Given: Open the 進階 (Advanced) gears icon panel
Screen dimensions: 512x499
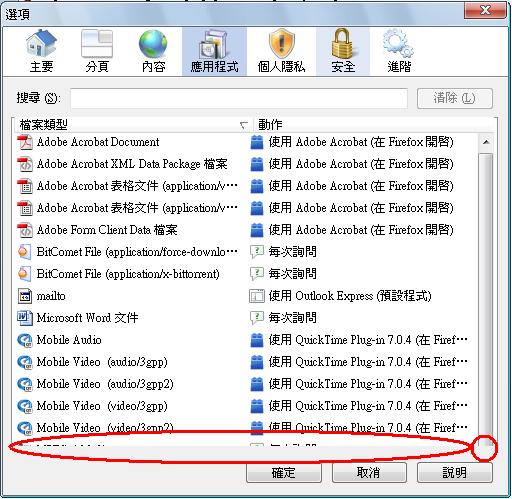Looking at the screenshot, I should coord(399,51).
